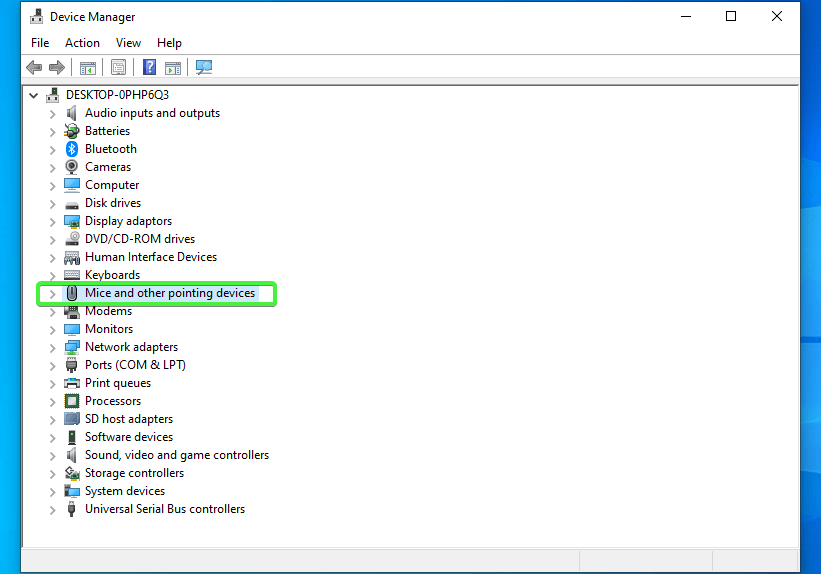Open the Help menu
The height and width of the screenshot is (574, 821).
pos(169,43)
